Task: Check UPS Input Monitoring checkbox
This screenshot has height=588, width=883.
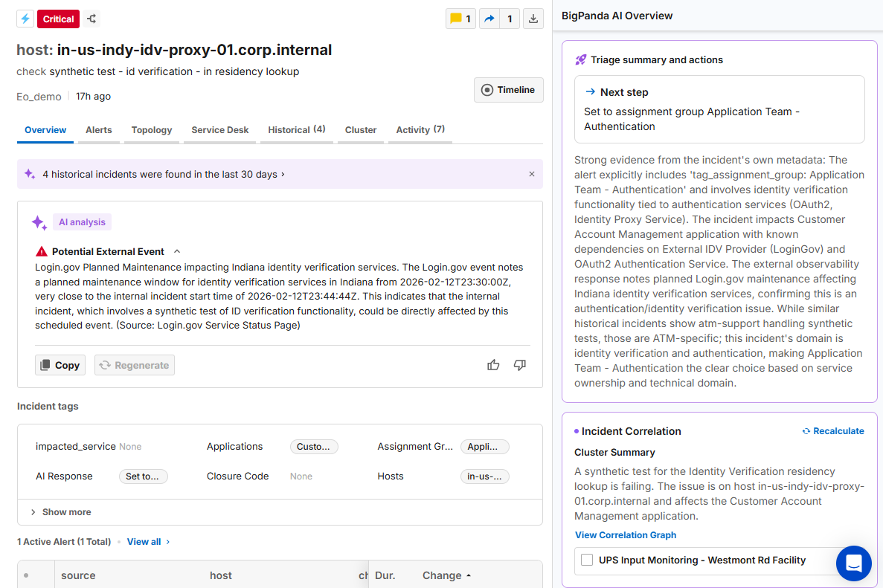Action: coord(587,560)
